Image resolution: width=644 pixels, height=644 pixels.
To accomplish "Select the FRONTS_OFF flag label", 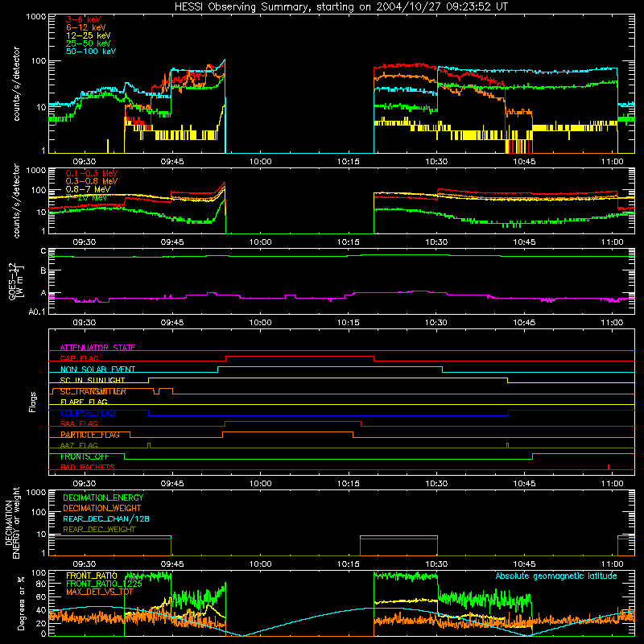I will pos(85,456).
